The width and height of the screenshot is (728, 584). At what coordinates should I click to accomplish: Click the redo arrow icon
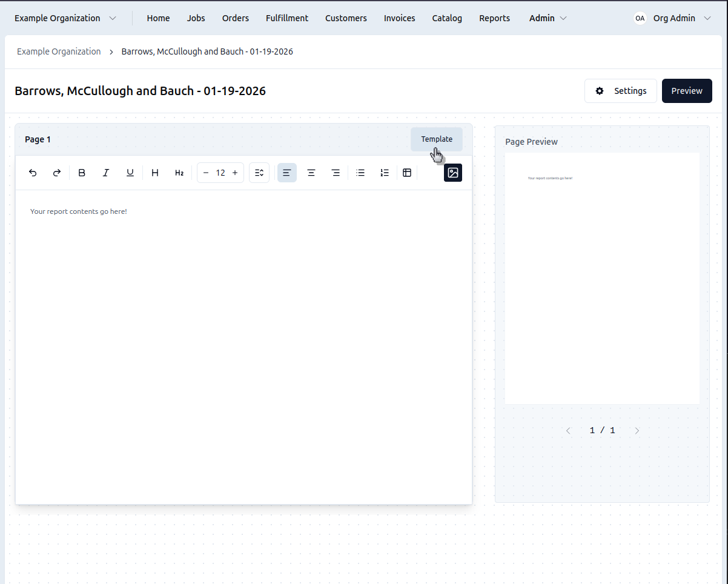tap(57, 173)
